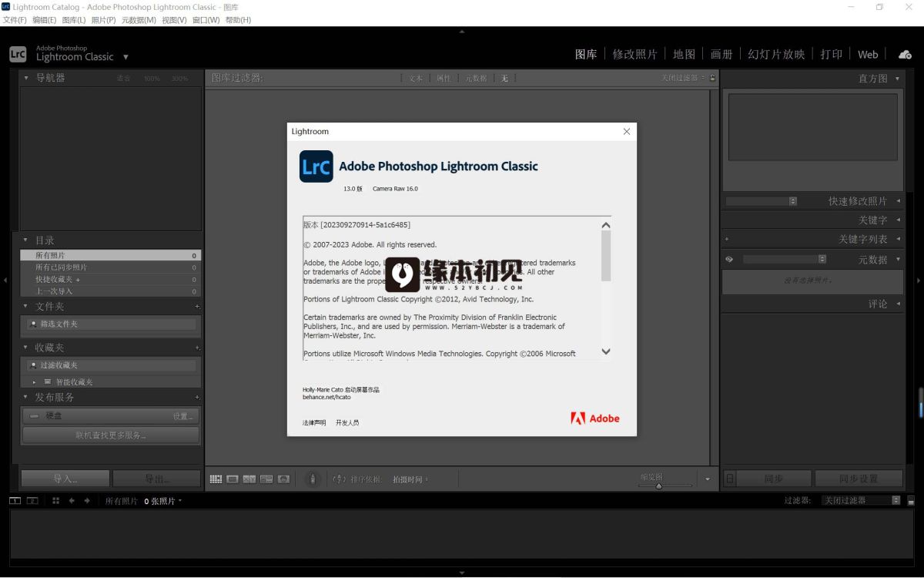The height and width of the screenshot is (578, 924).
Task: Open the Web module
Action: pyautogui.click(x=868, y=55)
